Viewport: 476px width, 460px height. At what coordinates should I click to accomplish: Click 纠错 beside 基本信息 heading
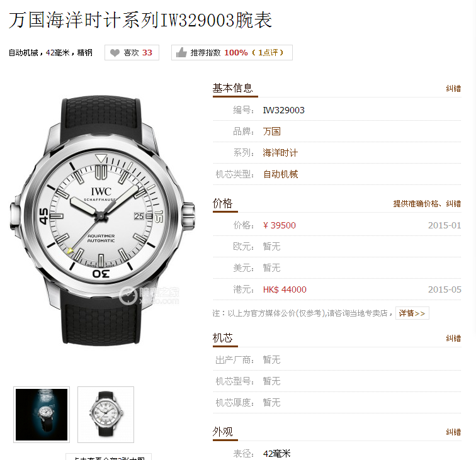tap(453, 89)
